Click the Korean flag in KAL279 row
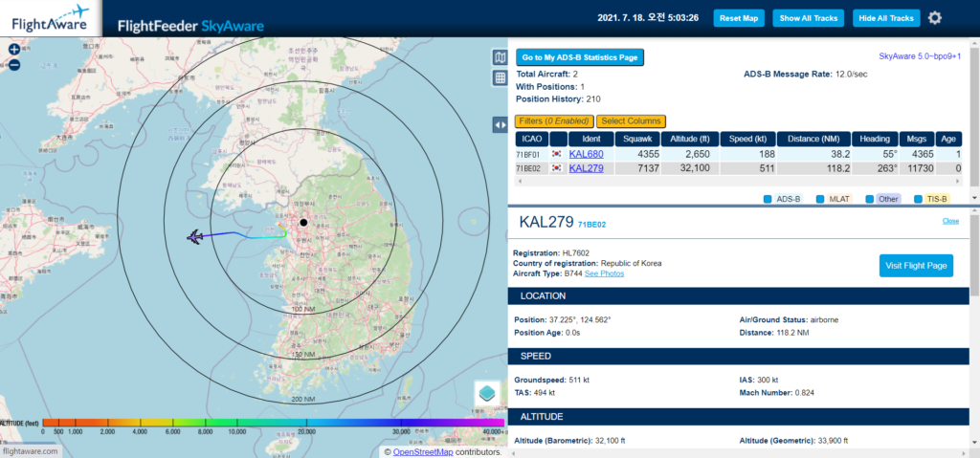This screenshot has height=458, width=980. pyautogui.click(x=558, y=168)
